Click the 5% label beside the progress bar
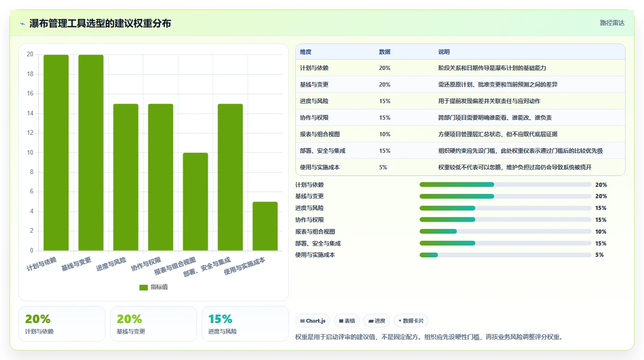Screen dimensions: 644x360 600,255
